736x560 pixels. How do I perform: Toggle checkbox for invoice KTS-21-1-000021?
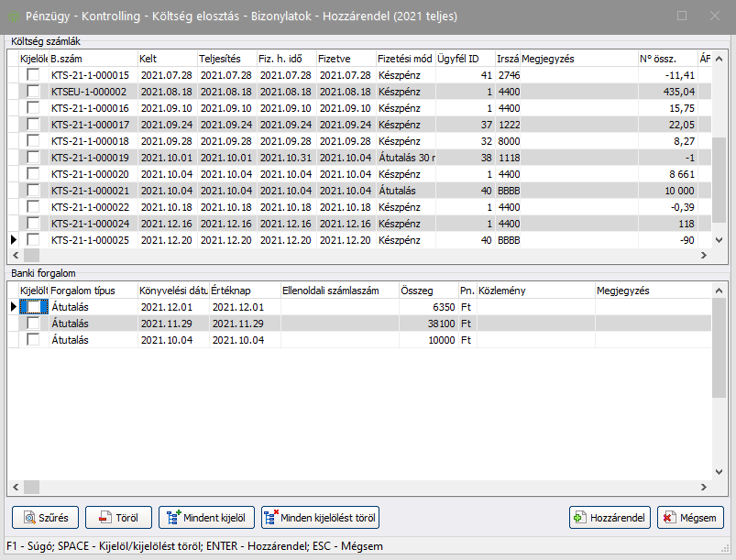point(34,191)
